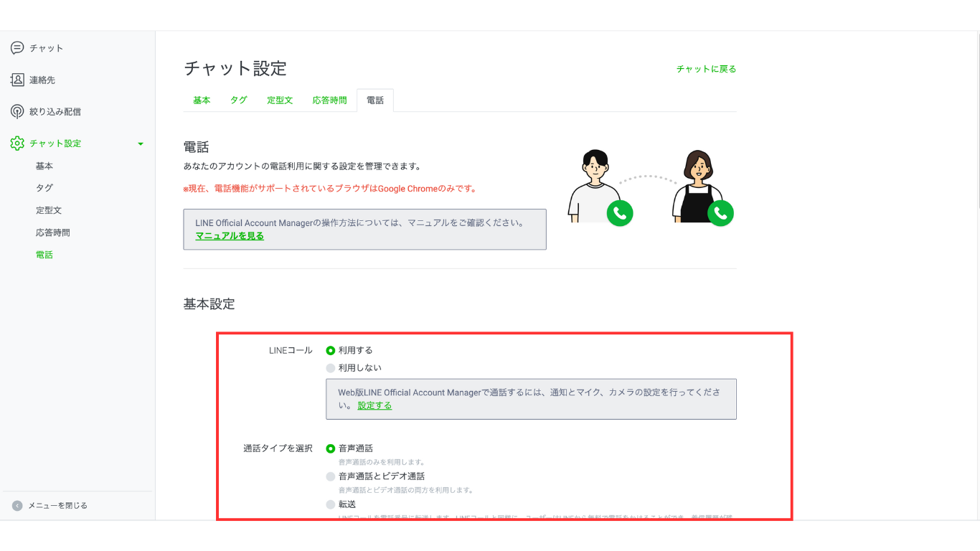Image resolution: width=980 pixels, height=551 pixels.
Task: Switch to the 基本 tab
Action: [x=202, y=100]
